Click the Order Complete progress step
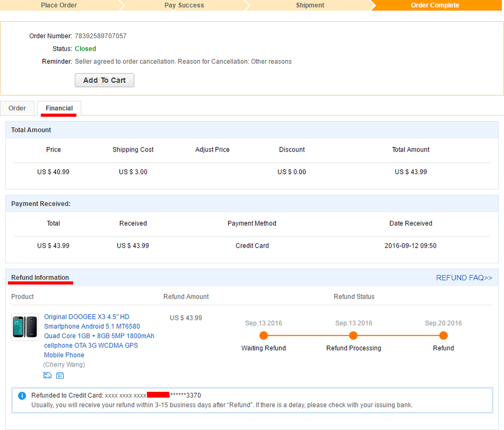 pyautogui.click(x=435, y=5)
